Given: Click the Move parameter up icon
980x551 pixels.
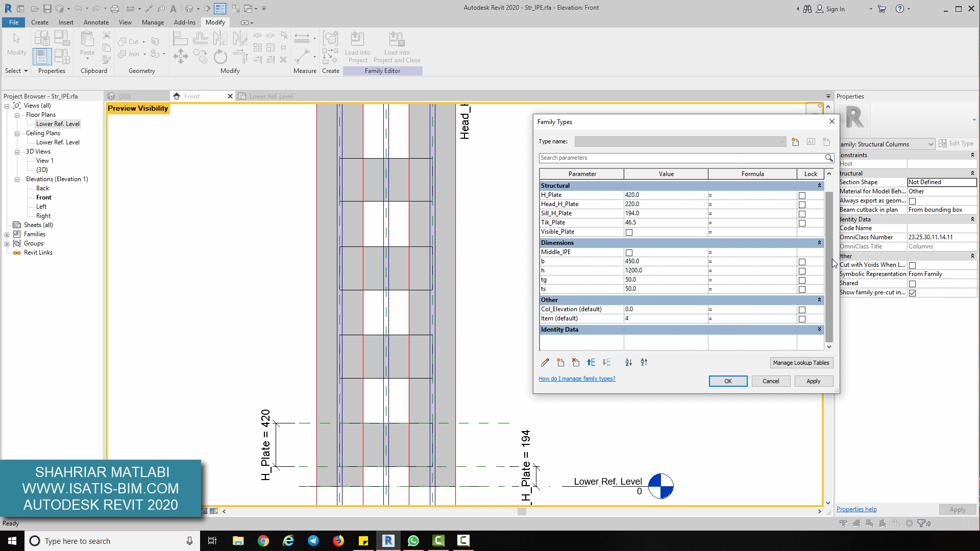Looking at the screenshot, I should click(x=591, y=363).
